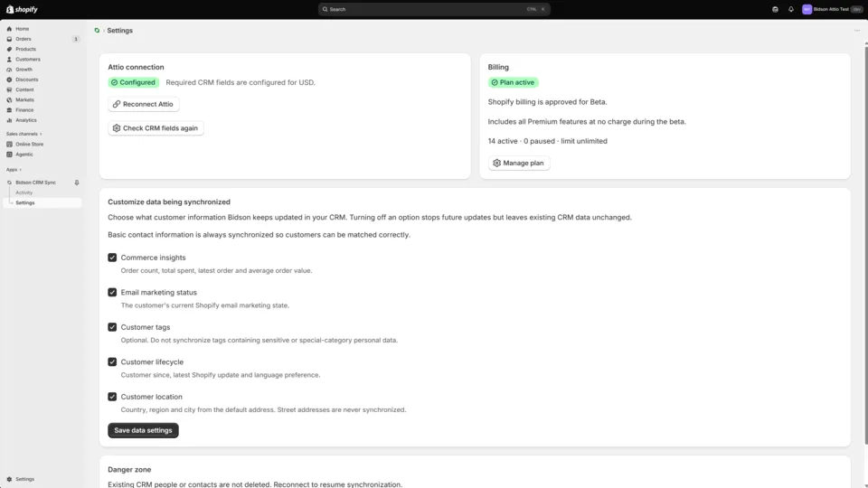Click the Configured status badge

(134, 82)
